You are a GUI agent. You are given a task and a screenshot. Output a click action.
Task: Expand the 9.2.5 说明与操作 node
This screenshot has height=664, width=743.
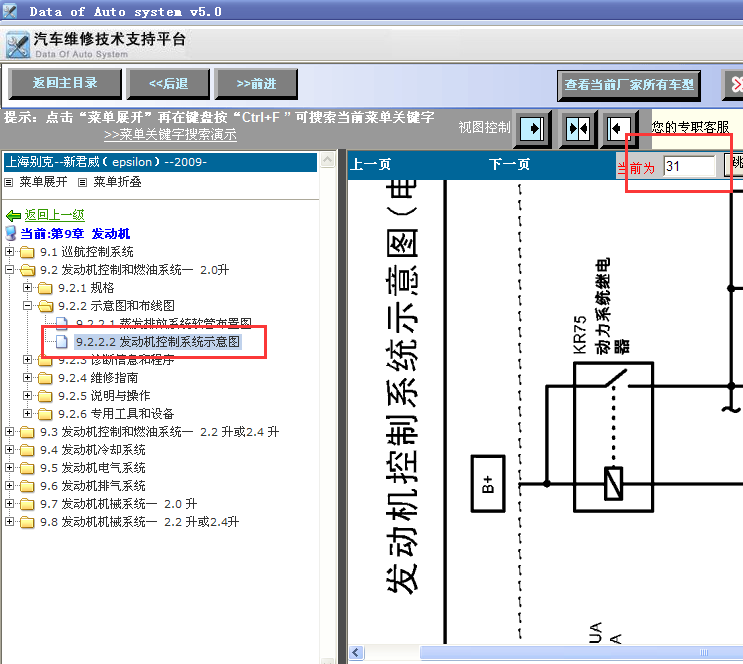(x=27, y=396)
